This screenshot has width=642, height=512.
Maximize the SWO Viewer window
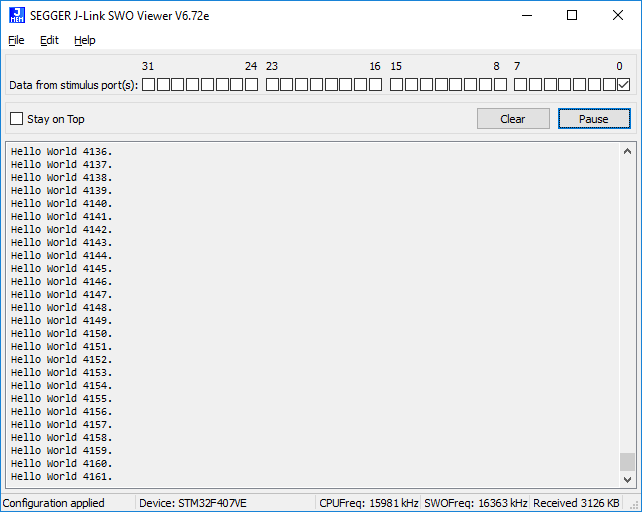click(x=572, y=15)
